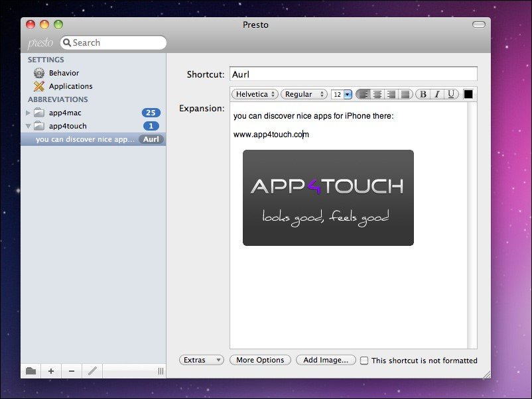Select the 'you can discover nice app...' abbreviation row
The width and height of the screenshot is (532, 399).
click(x=94, y=139)
